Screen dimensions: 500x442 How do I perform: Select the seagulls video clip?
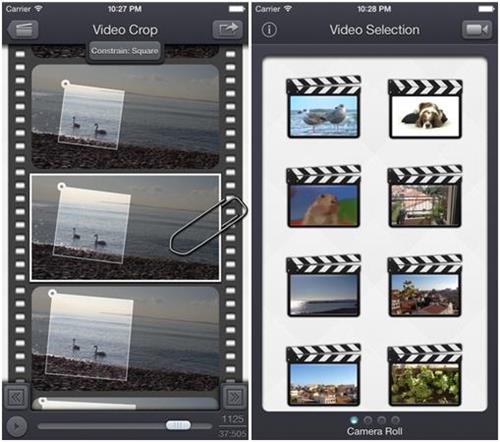coord(323,107)
